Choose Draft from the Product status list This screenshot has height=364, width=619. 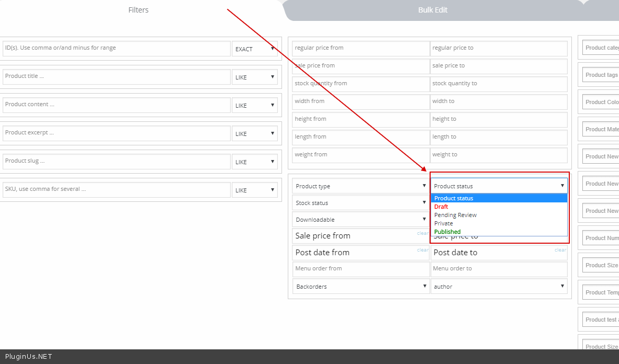pos(441,207)
